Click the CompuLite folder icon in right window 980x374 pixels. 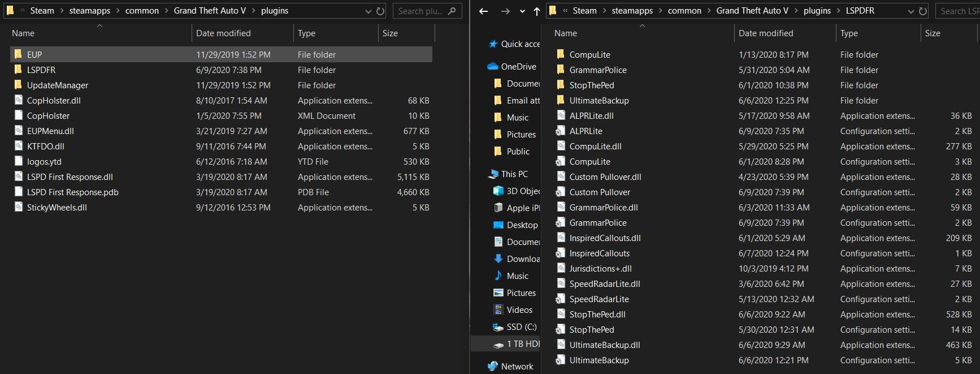click(561, 54)
